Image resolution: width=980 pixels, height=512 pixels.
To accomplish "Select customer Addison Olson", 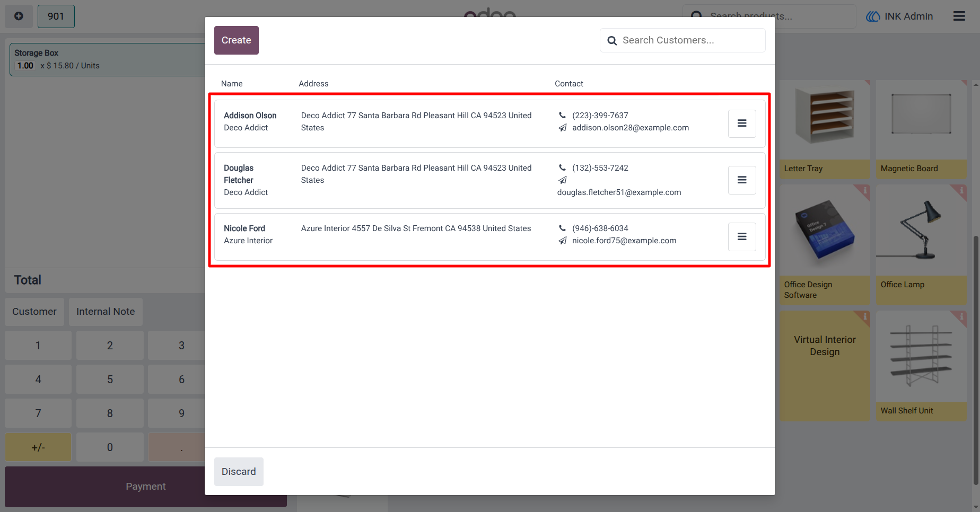I will click(490, 123).
